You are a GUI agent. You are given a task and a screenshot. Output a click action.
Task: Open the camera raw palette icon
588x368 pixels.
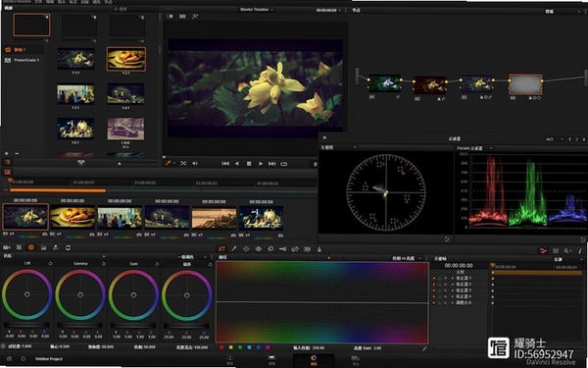click(x=7, y=247)
